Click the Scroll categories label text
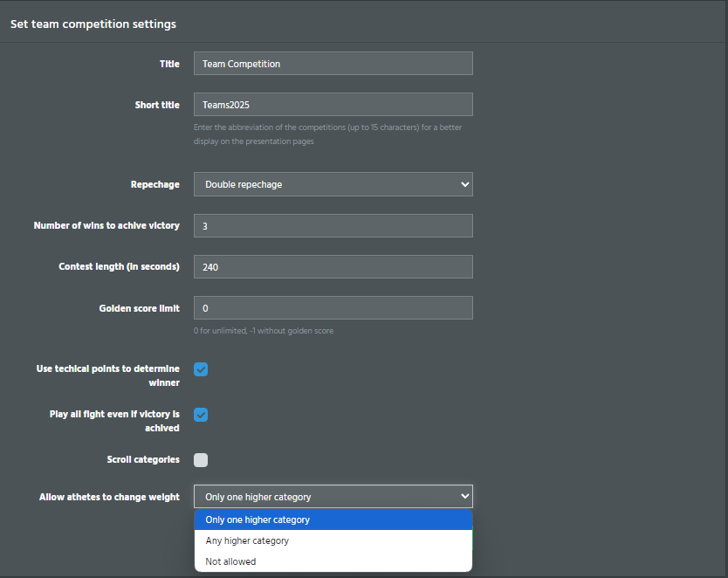 tap(143, 459)
